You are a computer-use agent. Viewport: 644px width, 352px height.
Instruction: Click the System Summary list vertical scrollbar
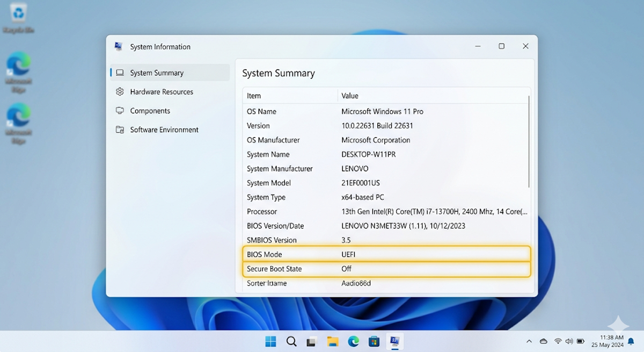(529, 142)
